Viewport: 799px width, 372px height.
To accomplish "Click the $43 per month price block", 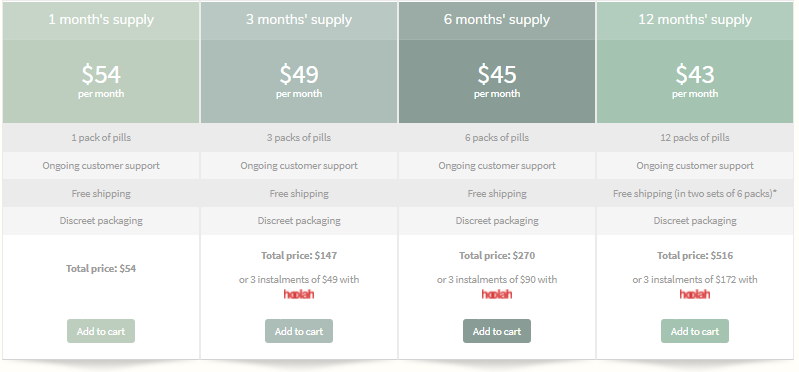I will 695,81.
